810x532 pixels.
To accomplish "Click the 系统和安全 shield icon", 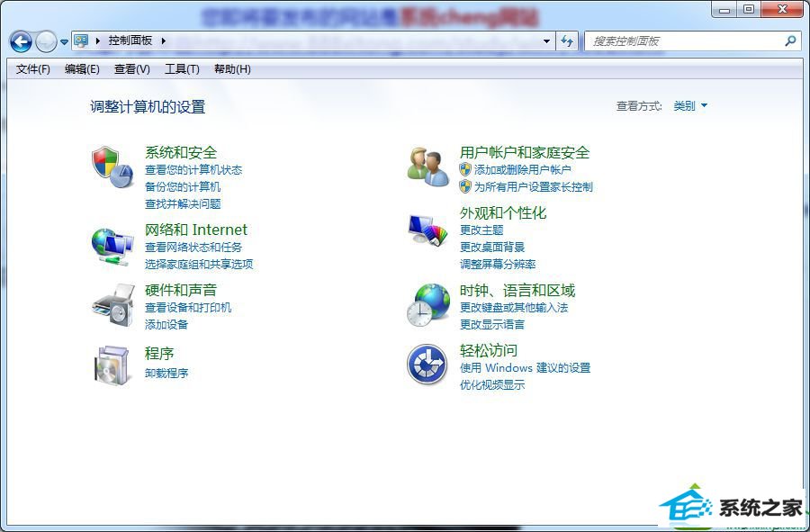I will click(x=112, y=167).
